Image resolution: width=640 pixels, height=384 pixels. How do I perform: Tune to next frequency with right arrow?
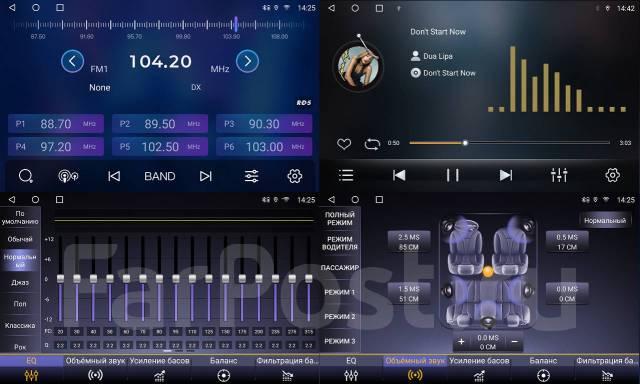click(x=247, y=61)
